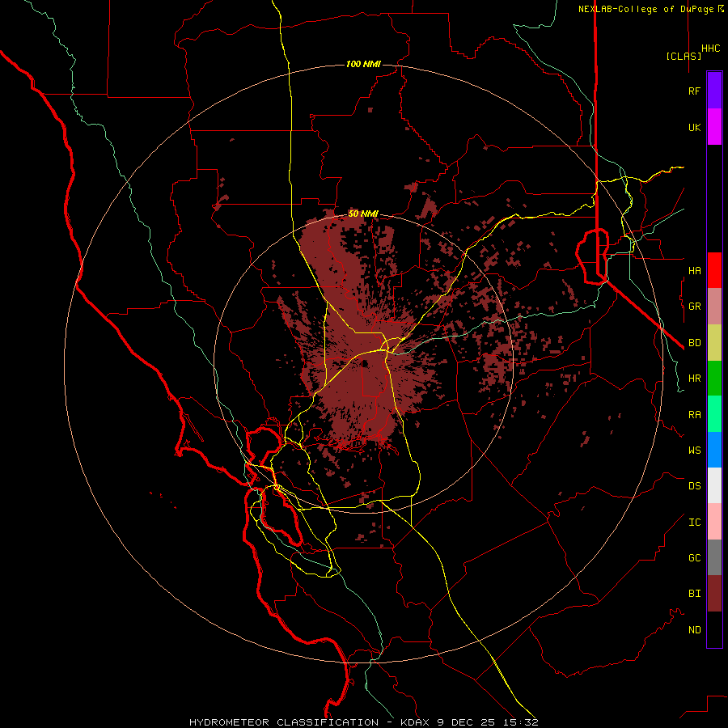The width and height of the screenshot is (728, 728).
Task: Click the DS white legend swatch
Action: tap(714, 485)
